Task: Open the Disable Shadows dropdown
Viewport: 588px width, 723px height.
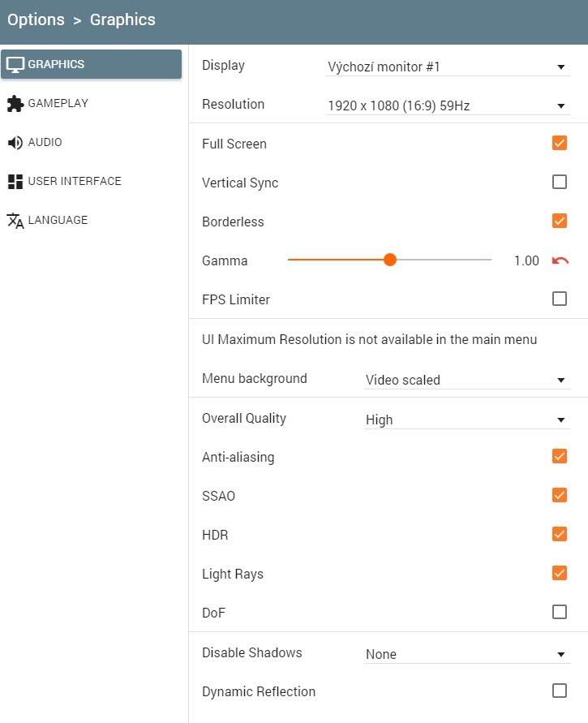Action: 466,654
